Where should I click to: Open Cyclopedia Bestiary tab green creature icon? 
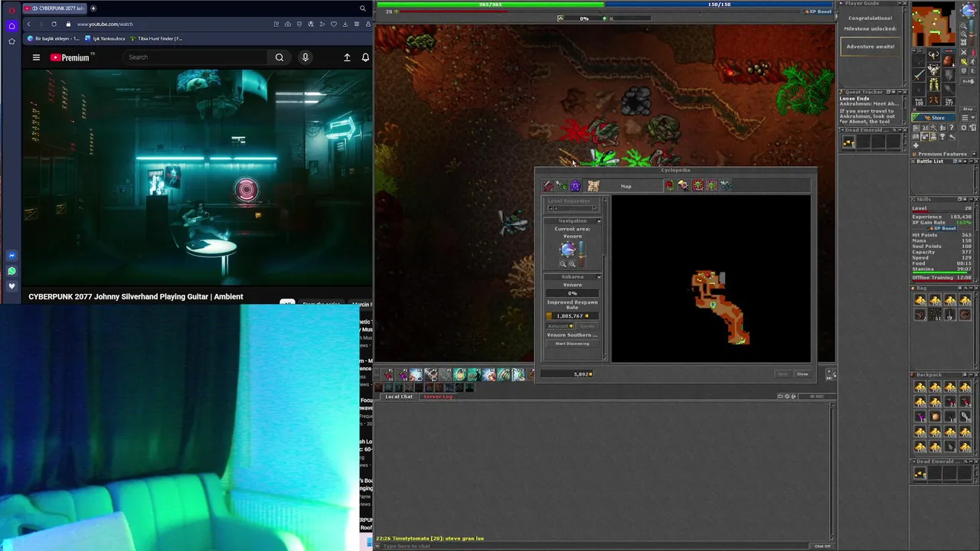coord(561,186)
